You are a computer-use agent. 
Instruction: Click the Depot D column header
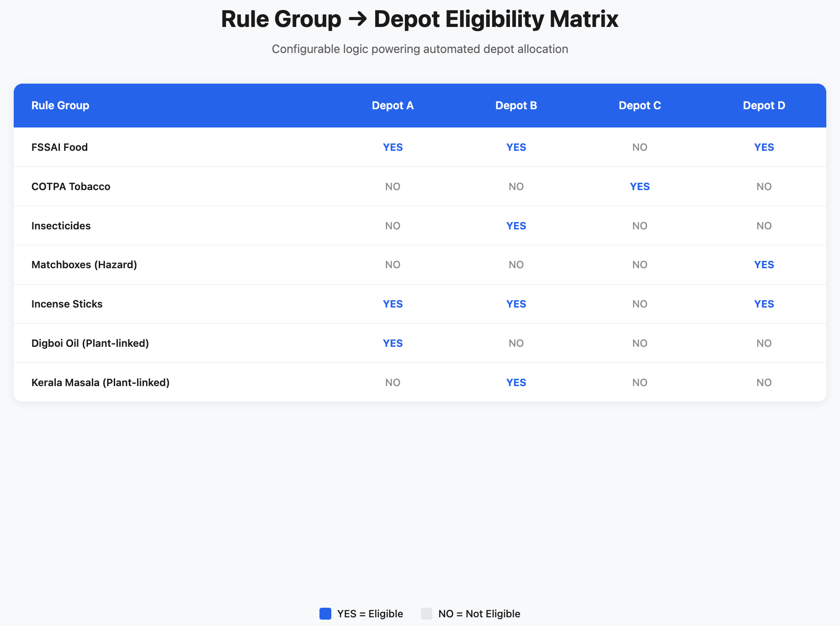764,106
